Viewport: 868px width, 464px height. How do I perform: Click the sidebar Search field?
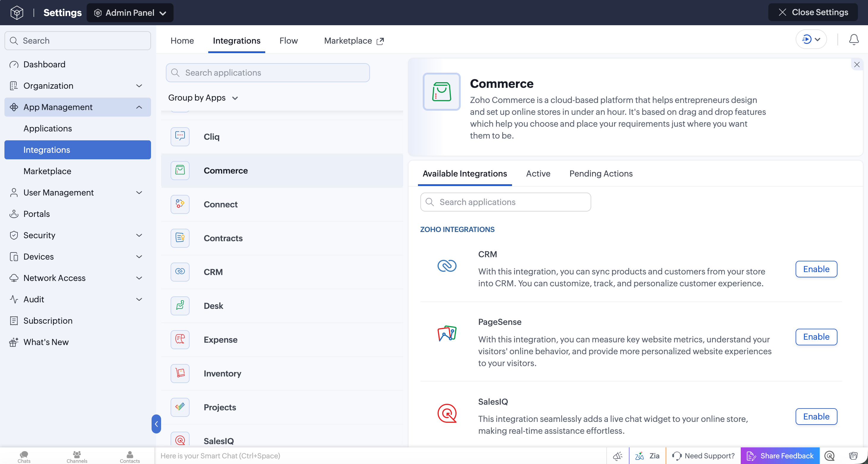(x=77, y=41)
